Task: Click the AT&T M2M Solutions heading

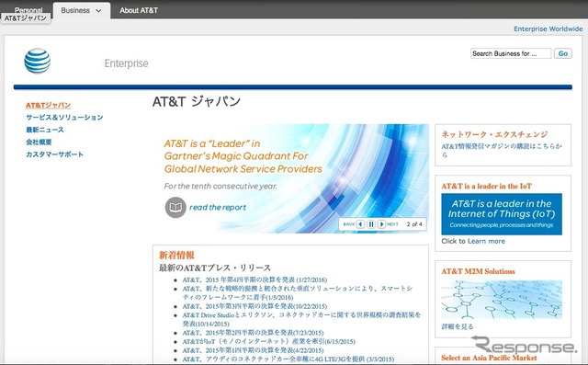Action: [x=478, y=271]
